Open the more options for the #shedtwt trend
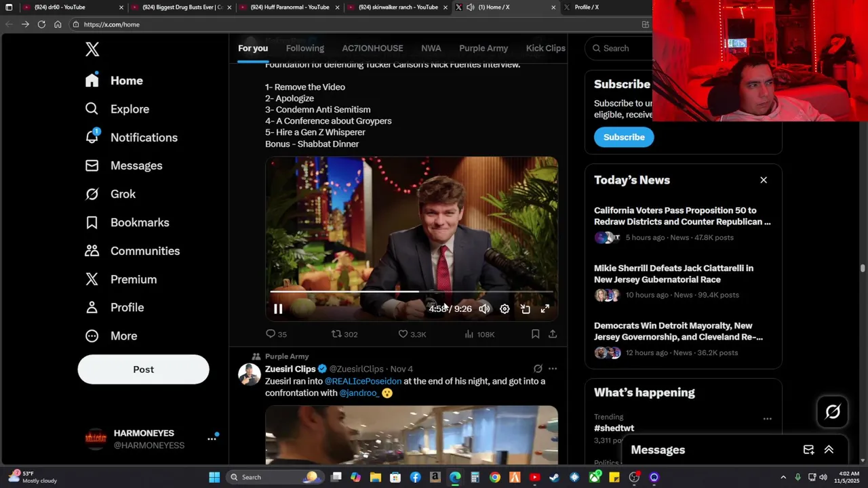868x488 pixels. tap(768, 419)
